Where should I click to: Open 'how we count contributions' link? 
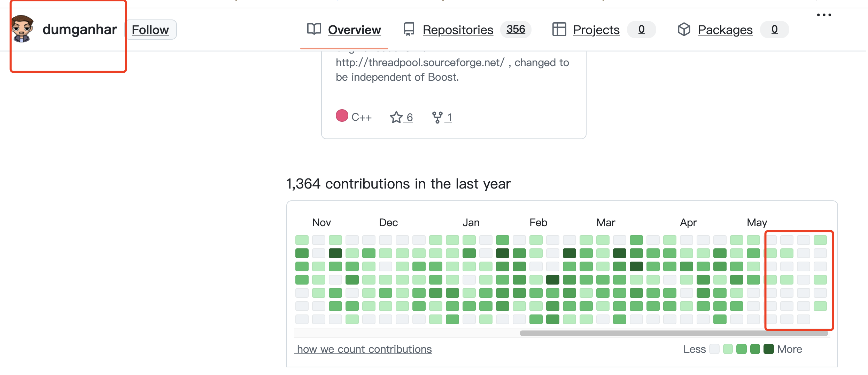(x=364, y=349)
